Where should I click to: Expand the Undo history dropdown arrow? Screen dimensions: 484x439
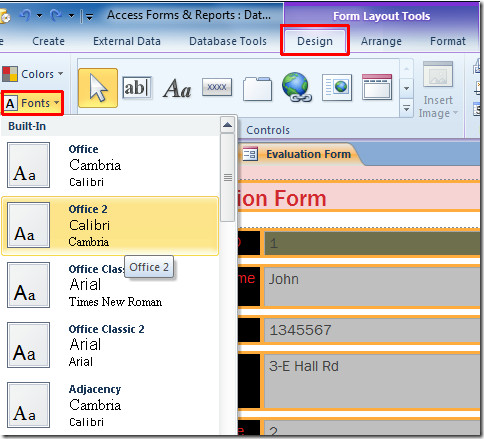(x=39, y=15)
